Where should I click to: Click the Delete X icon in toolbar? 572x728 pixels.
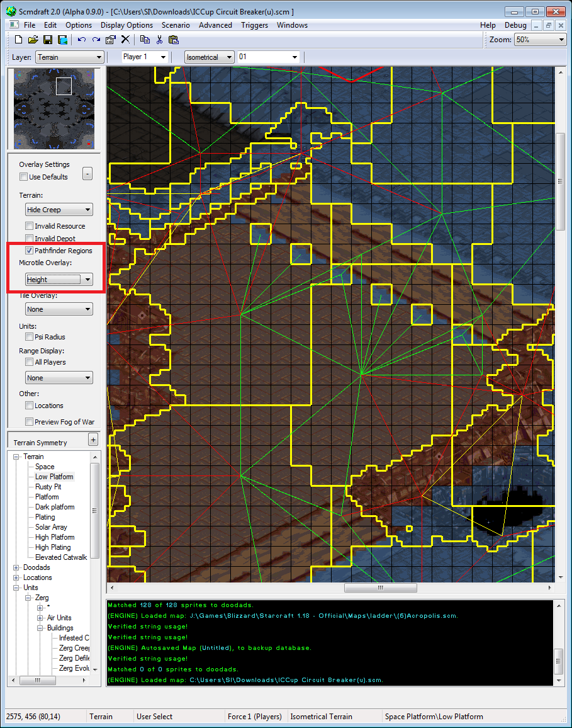pos(125,40)
